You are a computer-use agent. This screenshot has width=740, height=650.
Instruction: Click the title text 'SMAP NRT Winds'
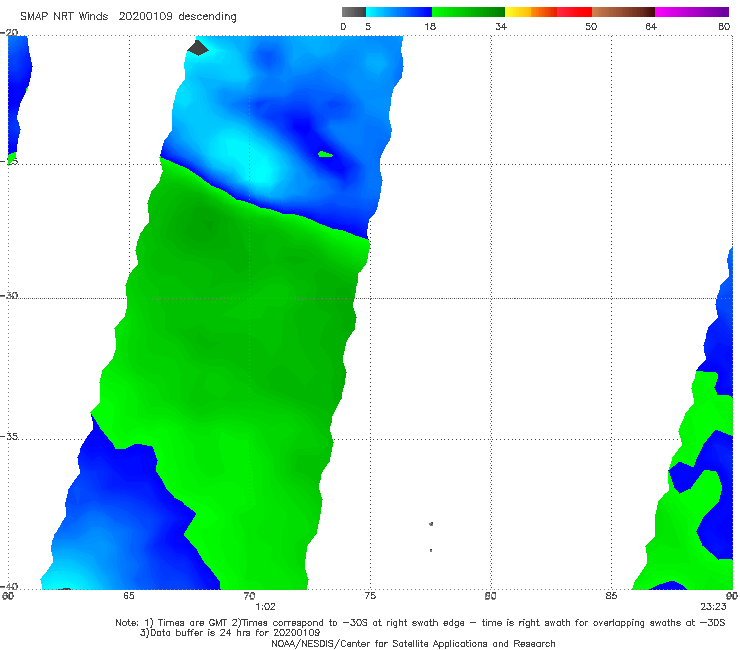(x=64, y=16)
